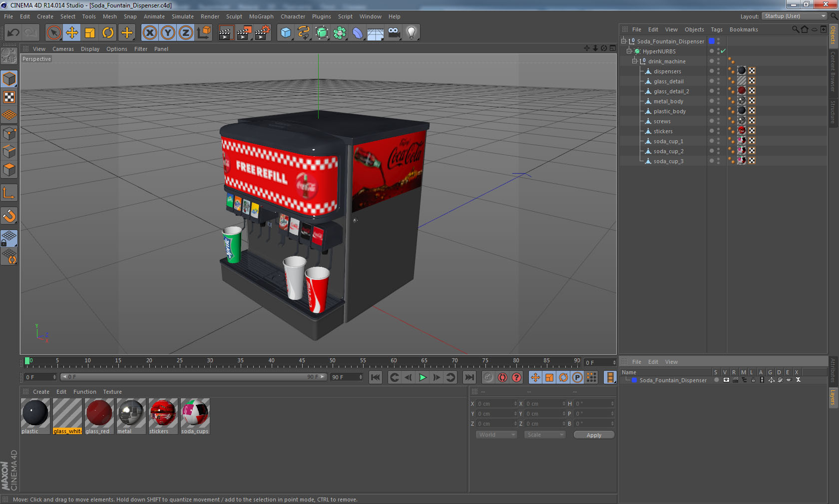This screenshot has height=504, width=839.
Task: Click the material tag on plastic_body
Action: click(742, 111)
